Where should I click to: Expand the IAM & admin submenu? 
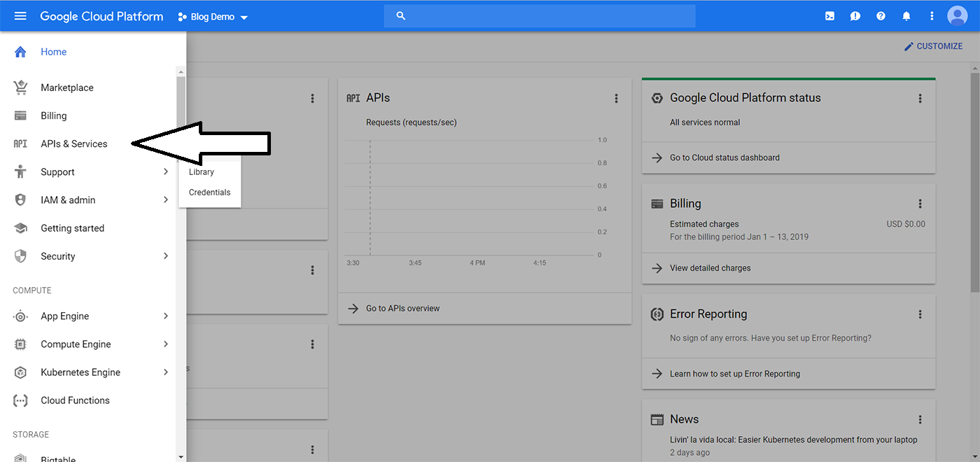coord(166,200)
